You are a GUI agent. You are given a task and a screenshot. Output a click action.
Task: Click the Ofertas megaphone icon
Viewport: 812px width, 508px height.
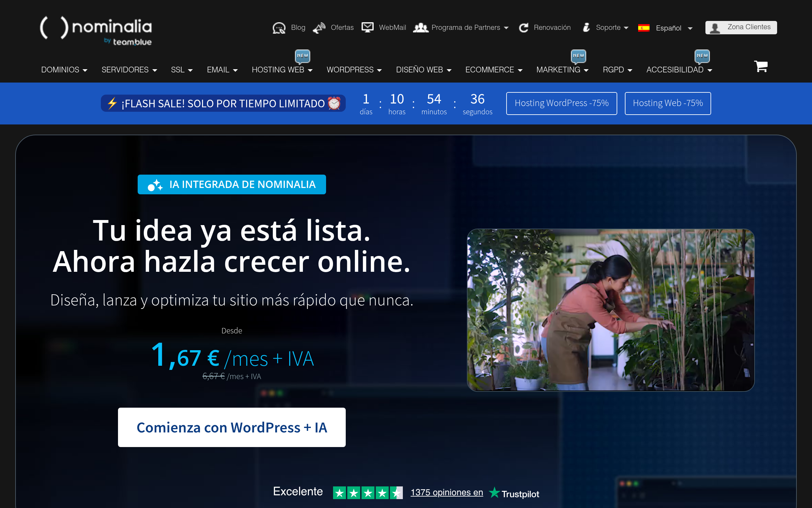[319, 28]
